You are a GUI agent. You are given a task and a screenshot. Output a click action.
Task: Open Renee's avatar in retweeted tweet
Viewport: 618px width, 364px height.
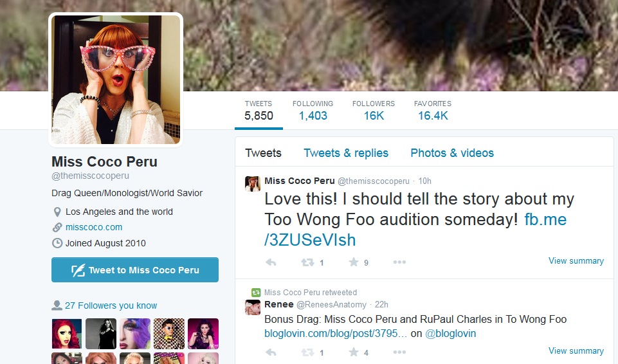click(x=253, y=307)
